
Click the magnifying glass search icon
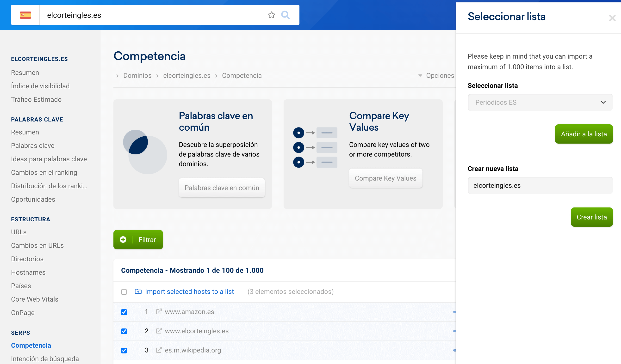[x=285, y=15]
